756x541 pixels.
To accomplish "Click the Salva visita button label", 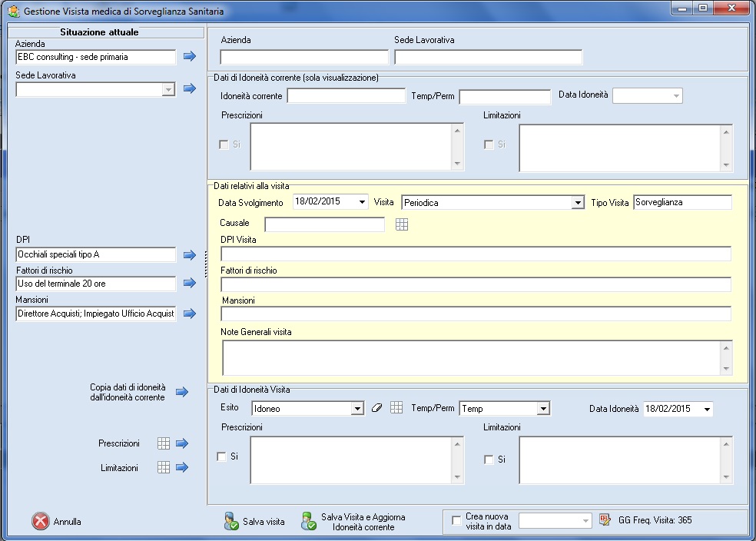I will pos(264,522).
